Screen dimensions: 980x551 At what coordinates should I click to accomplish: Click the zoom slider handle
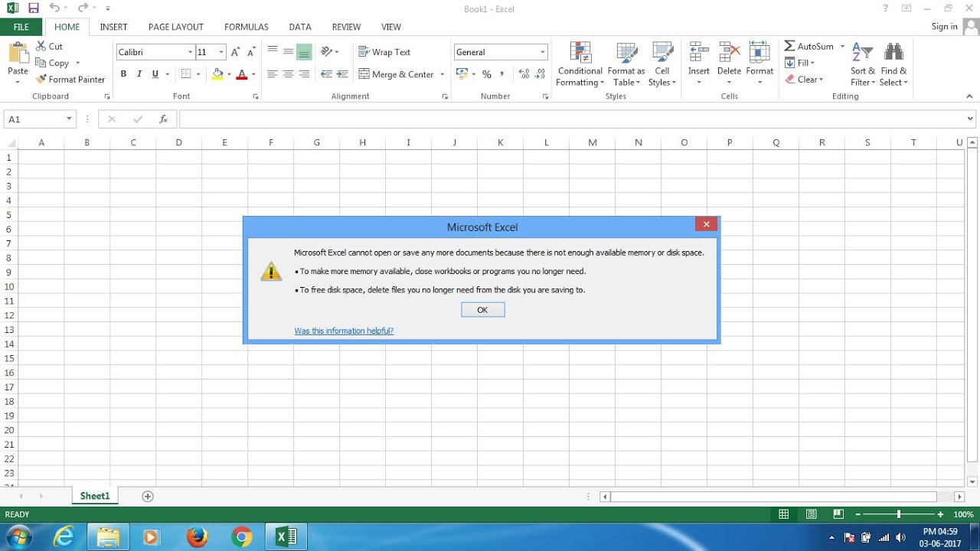tap(899, 515)
